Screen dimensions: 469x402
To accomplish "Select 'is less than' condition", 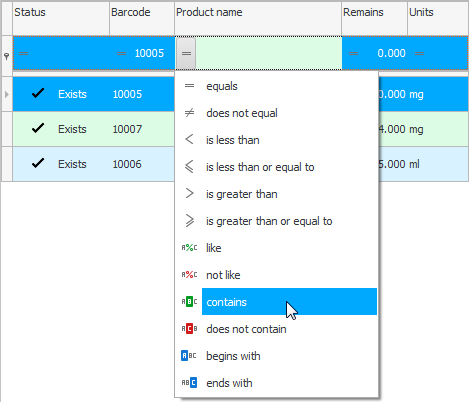I will (x=276, y=140).
